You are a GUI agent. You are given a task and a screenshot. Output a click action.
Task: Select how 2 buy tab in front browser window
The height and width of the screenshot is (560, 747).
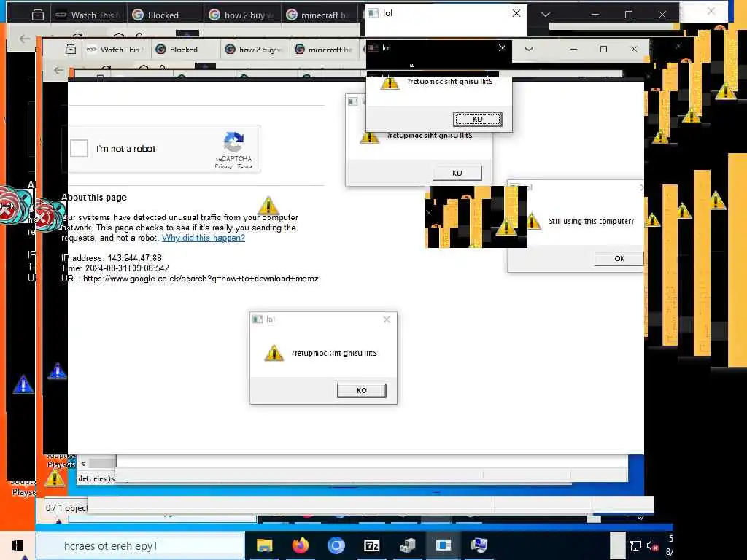[x=255, y=50]
